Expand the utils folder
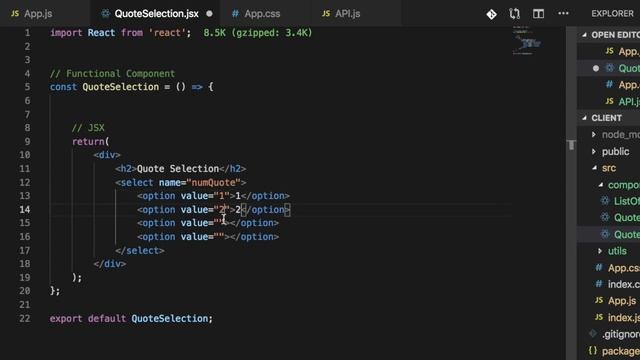The height and width of the screenshot is (360, 640). tap(617, 251)
